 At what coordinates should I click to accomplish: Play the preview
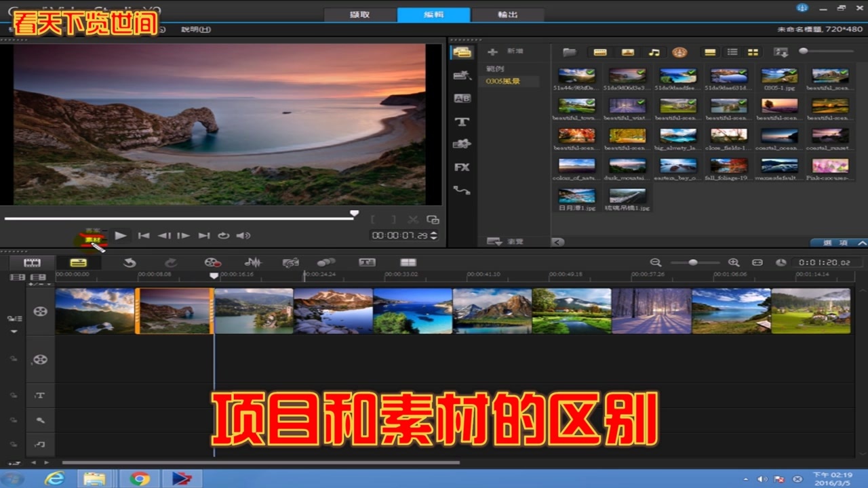click(x=121, y=236)
